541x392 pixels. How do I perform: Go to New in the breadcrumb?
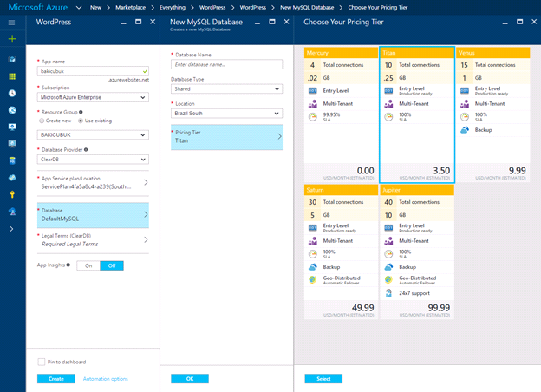(95, 8)
